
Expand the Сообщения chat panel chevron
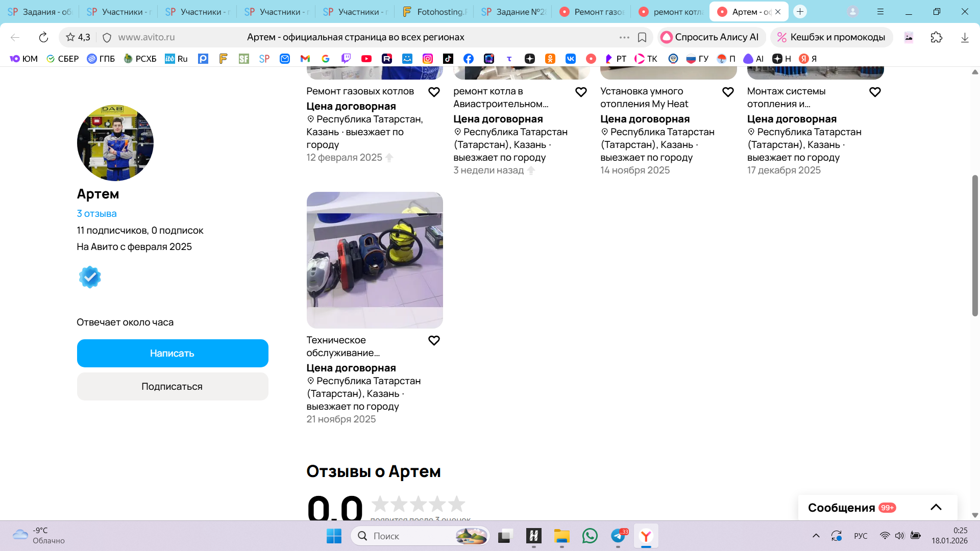coord(936,507)
